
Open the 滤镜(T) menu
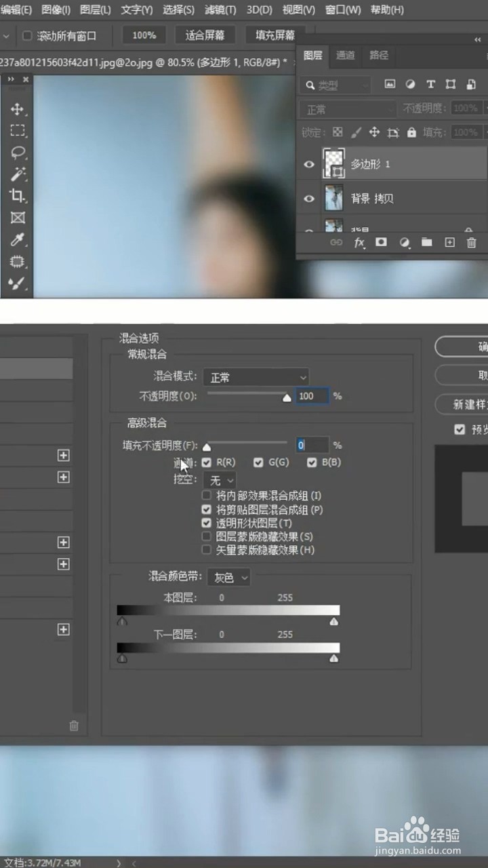click(x=220, y=10)
